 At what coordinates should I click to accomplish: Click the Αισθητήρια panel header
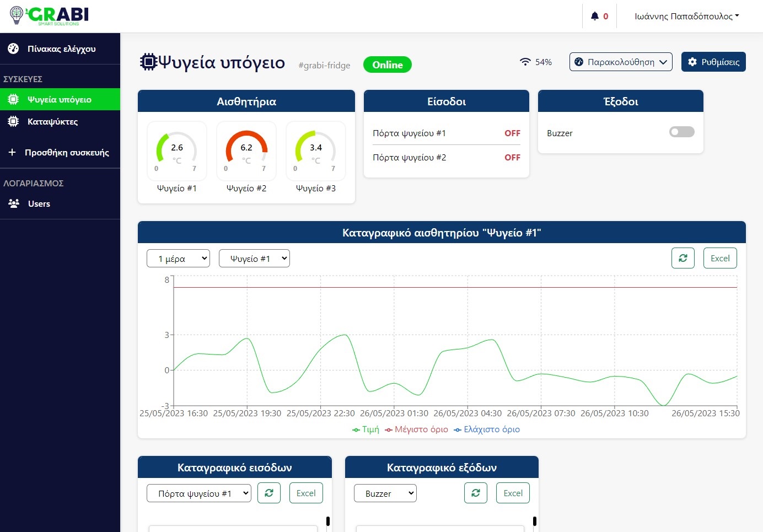coord(246,101)
